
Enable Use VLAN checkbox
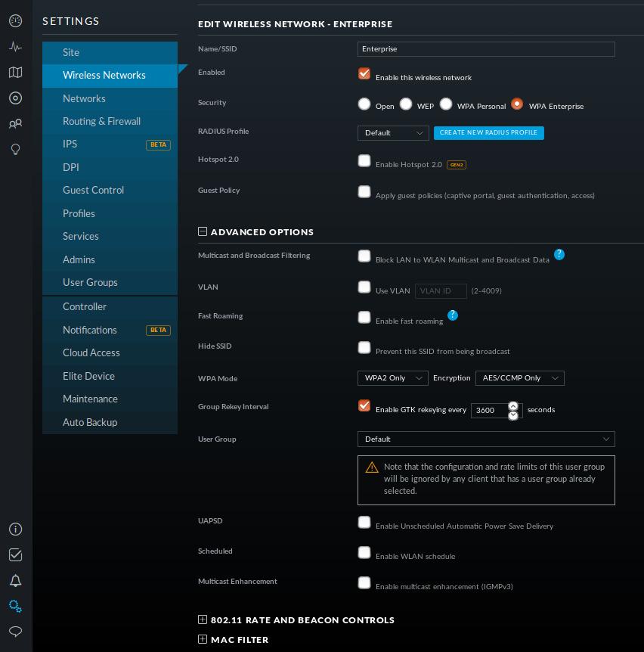pos(364,287)
